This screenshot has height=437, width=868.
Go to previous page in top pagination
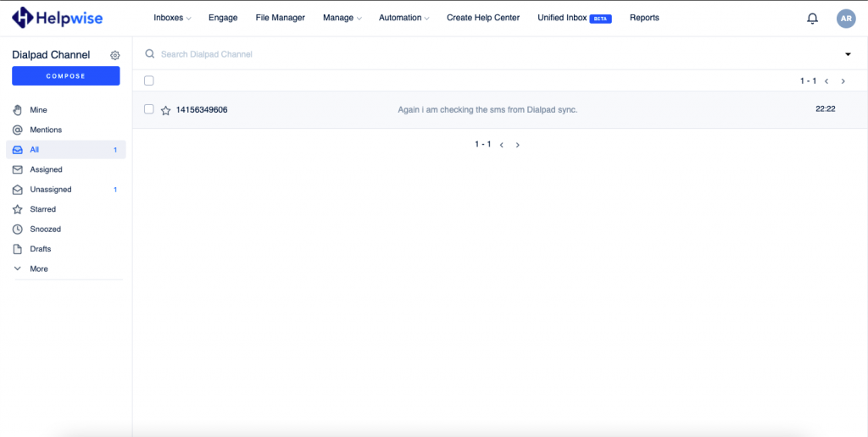pos(826,81)
